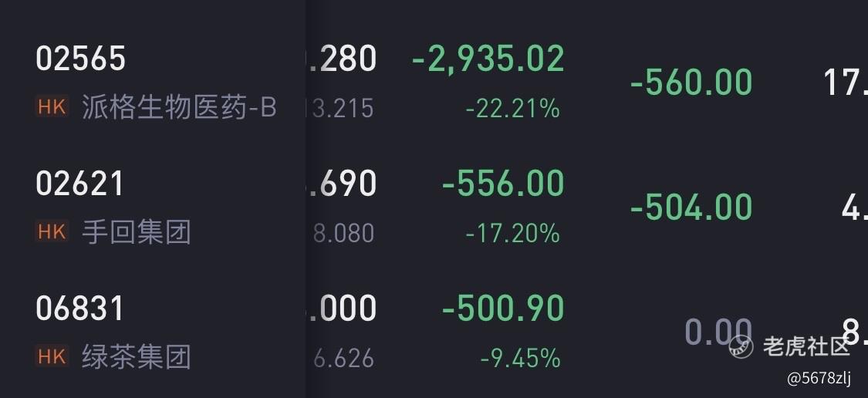The image size is (868, 398).
Task: Click the 老虎社区 tiger logo watermark
Action: [x=741, y=346]
